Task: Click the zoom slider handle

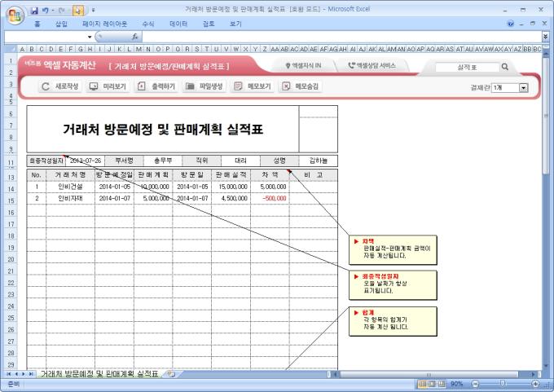Action: click(503, 384)
